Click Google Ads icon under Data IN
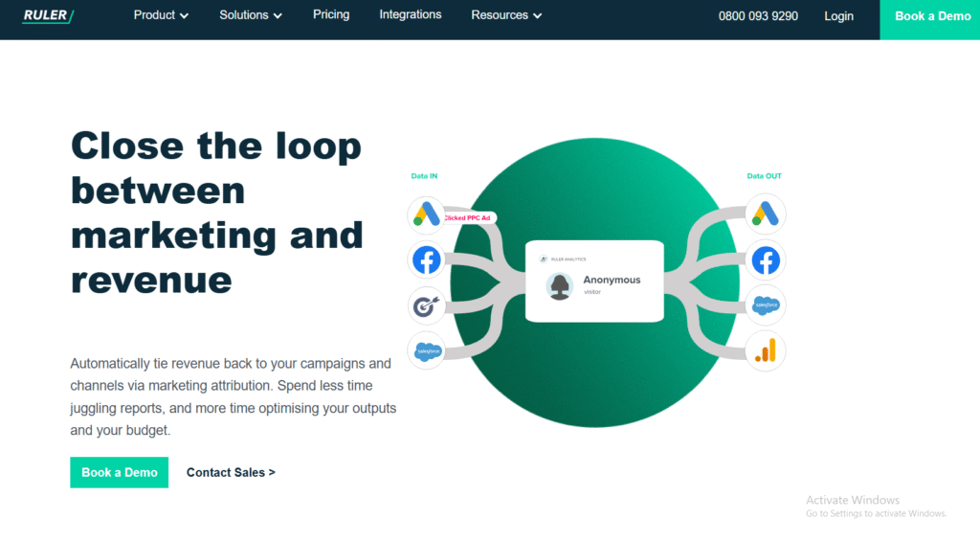This screenshot has width=980, height=541. click(426, 214)
